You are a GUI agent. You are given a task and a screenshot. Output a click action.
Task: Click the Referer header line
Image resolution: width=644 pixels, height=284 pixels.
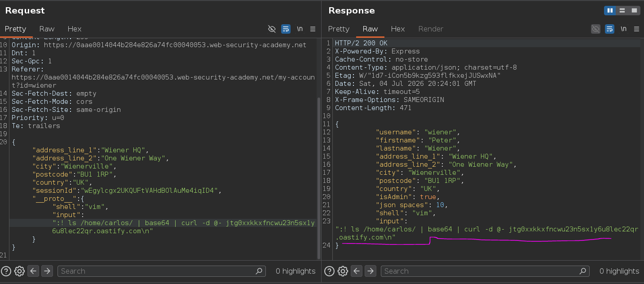click(x=163, y=77)
